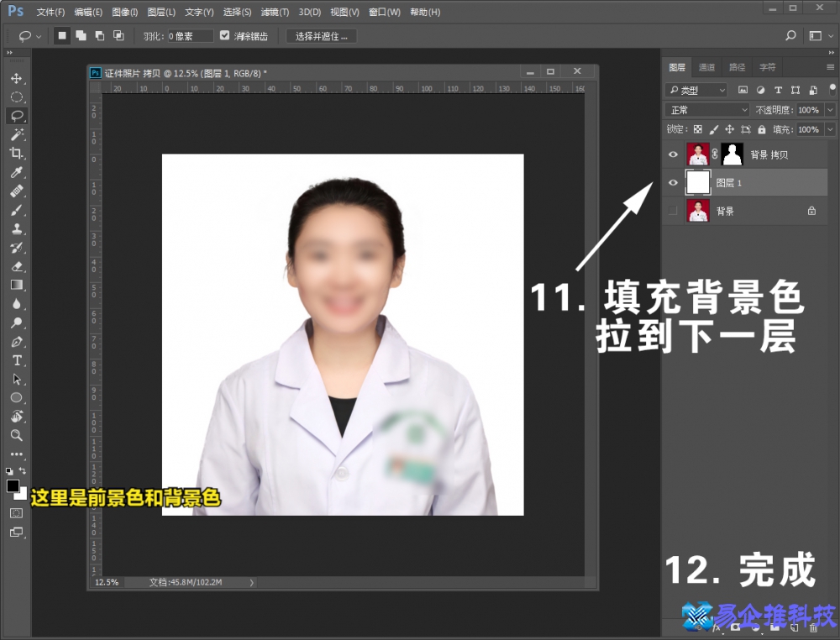The image size is (840, 640).
Task: Open the layer blend mode dropdown
Action: pos(707,109)
